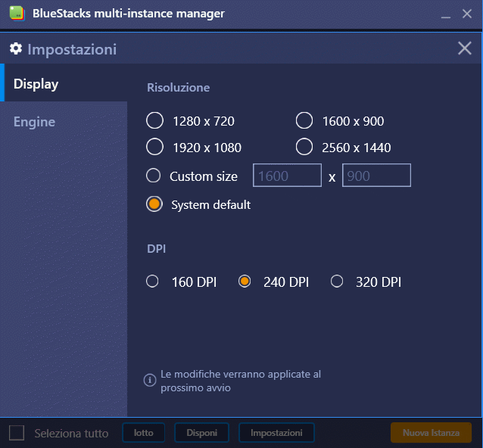
Task: Select the 1600 x 900 resolution
Action: 304,120
